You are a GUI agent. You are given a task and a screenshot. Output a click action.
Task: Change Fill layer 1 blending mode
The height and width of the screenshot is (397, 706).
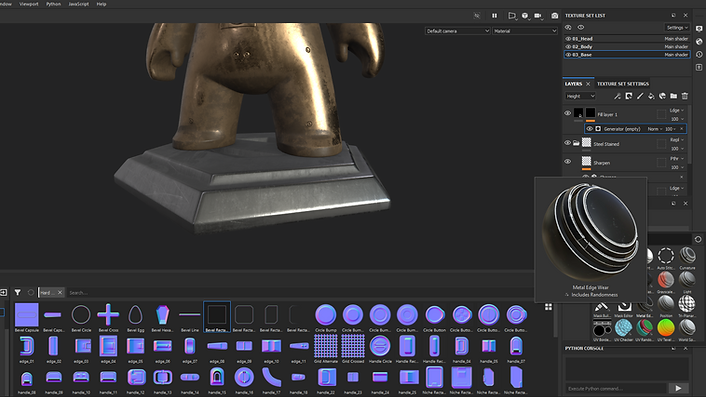[677, 110]
